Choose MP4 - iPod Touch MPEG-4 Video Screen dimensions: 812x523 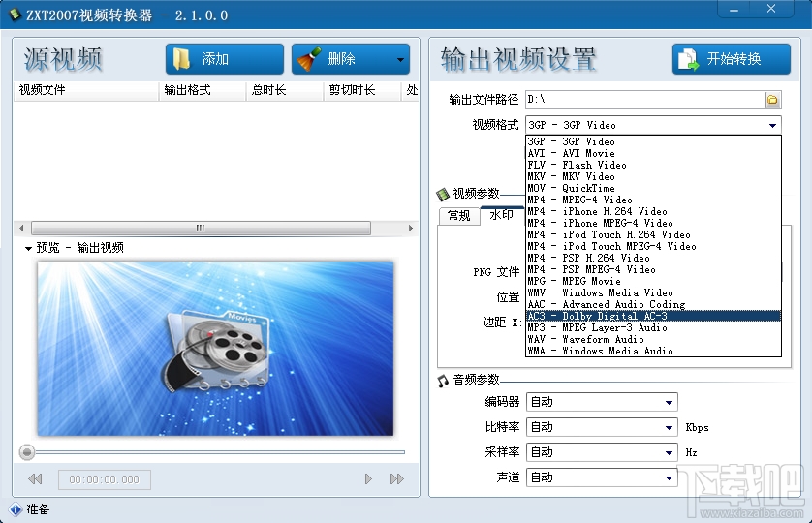point(653,246)
